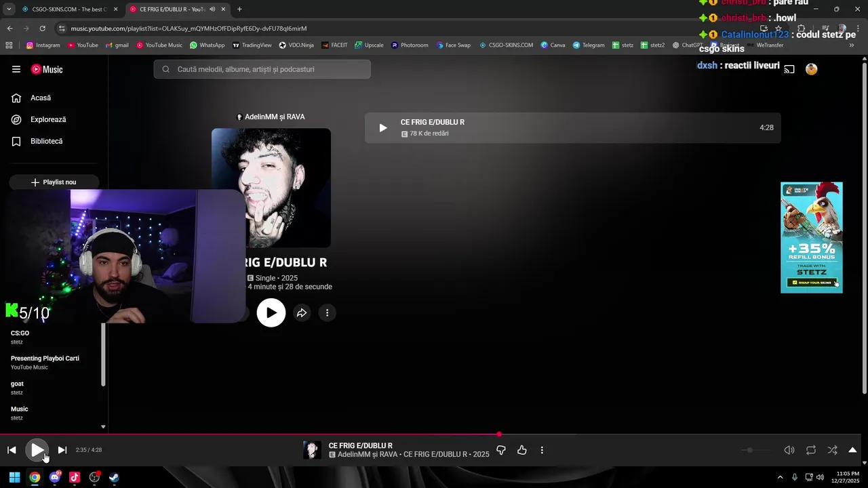868x488 pixels.
Task: Skip to the previous track
Action: pyautogui.click(x=12, y=450)
